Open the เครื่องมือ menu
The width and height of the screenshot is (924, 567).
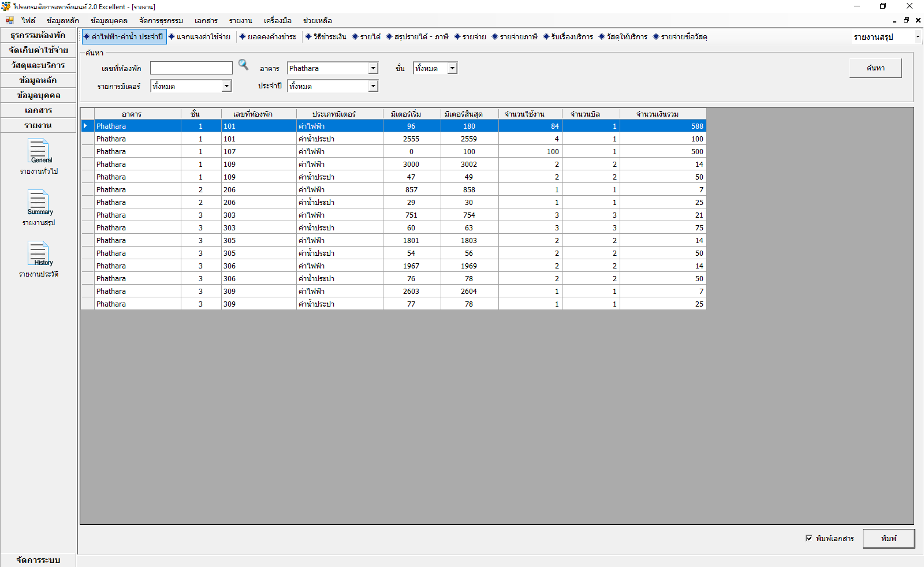[278, 20]
